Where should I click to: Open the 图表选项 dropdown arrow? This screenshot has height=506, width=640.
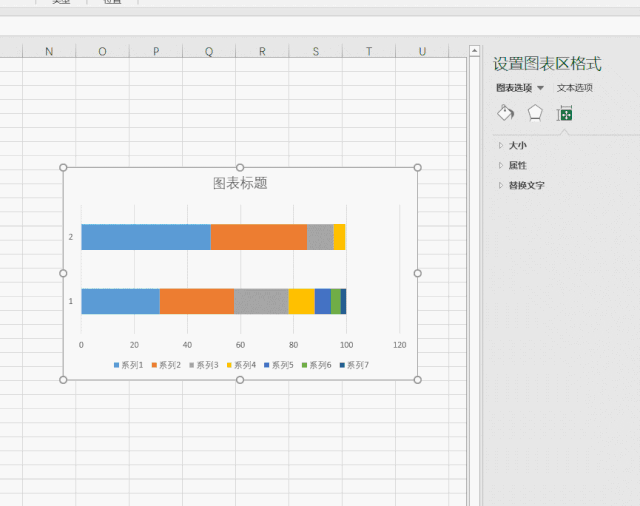click(540, 88)
